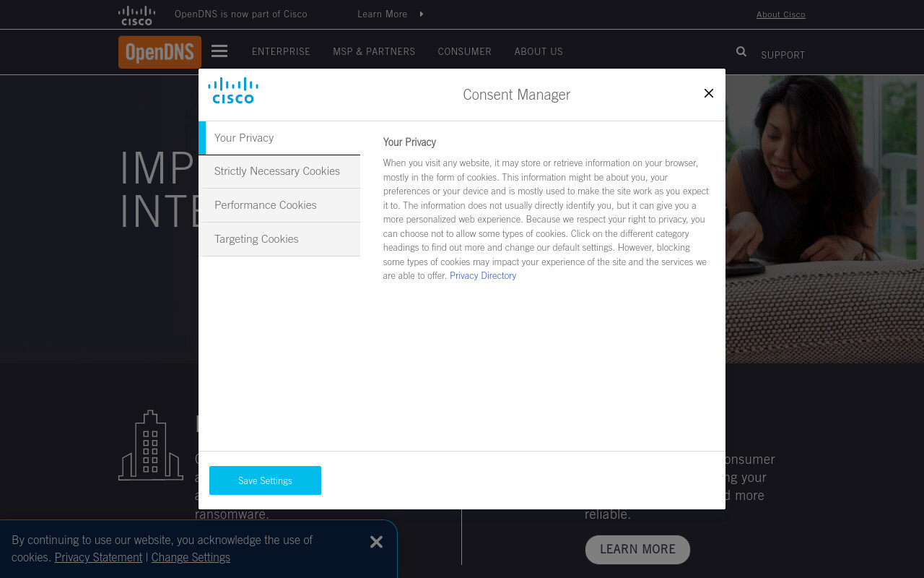Open the ABOUT US menu

point(539,51)
